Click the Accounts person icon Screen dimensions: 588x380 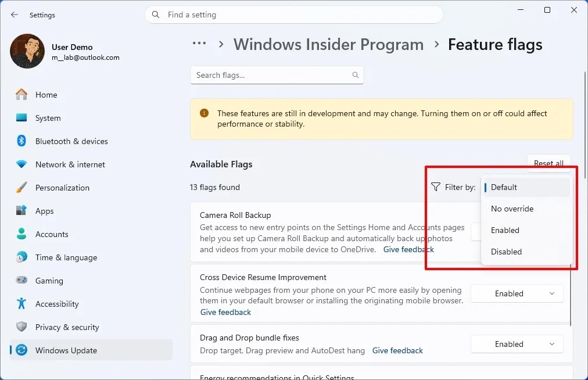click(x=21, y=234)
